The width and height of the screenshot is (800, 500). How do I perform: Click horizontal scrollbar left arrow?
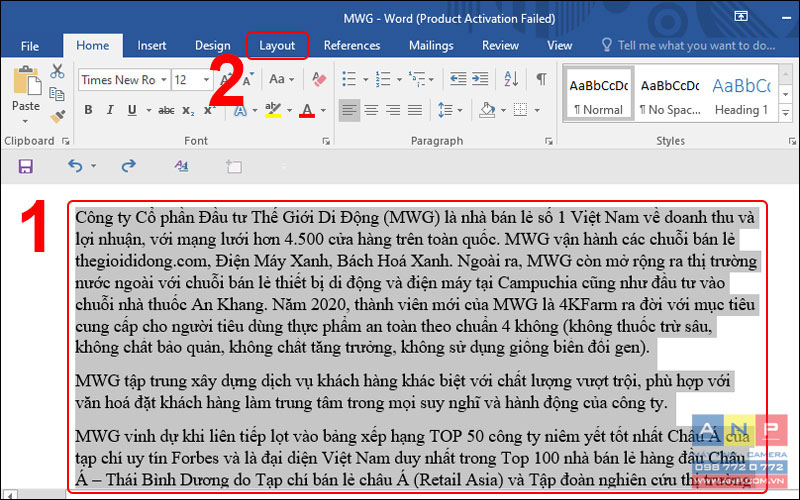10,494
